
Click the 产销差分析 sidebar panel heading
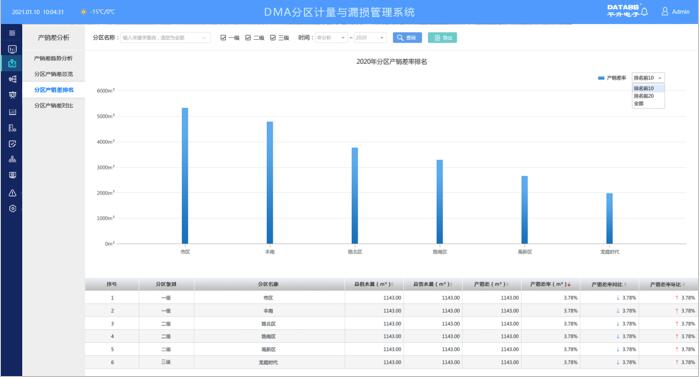coord(54,38)
